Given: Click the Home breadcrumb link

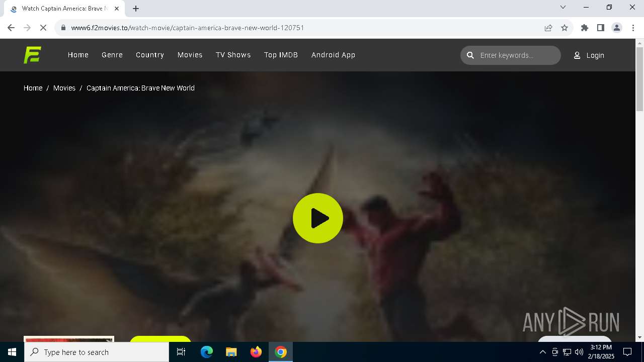Looking at the screenshot, I should [33, 88].
